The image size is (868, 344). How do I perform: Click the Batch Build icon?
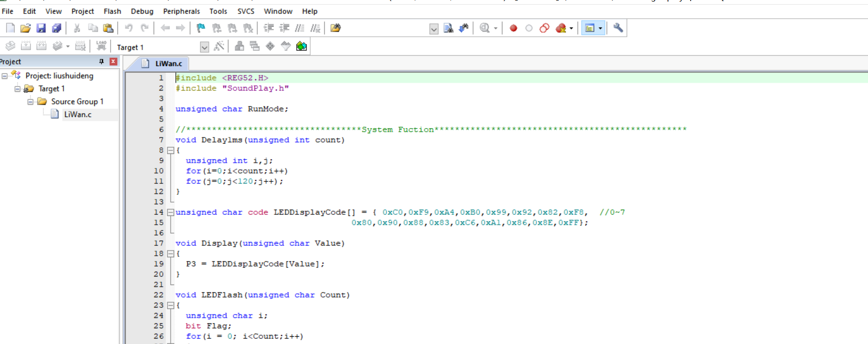(x=57, y=46)
